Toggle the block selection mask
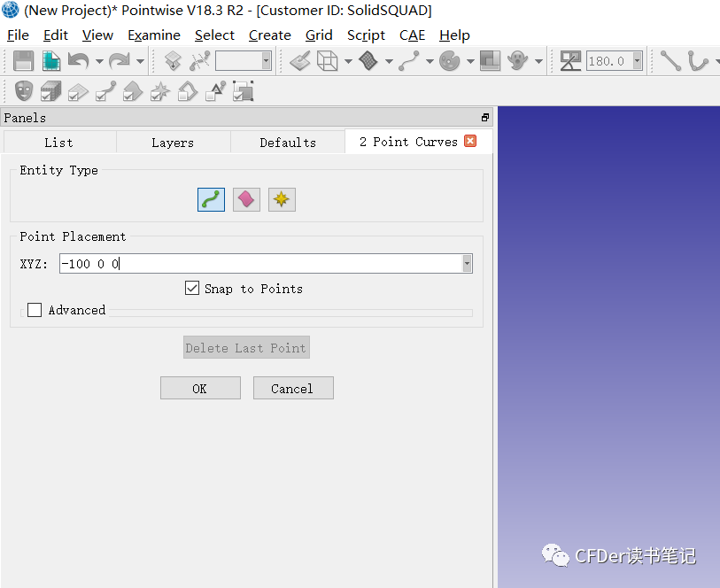This screenshot has width=720, height=588. point(51,91)
